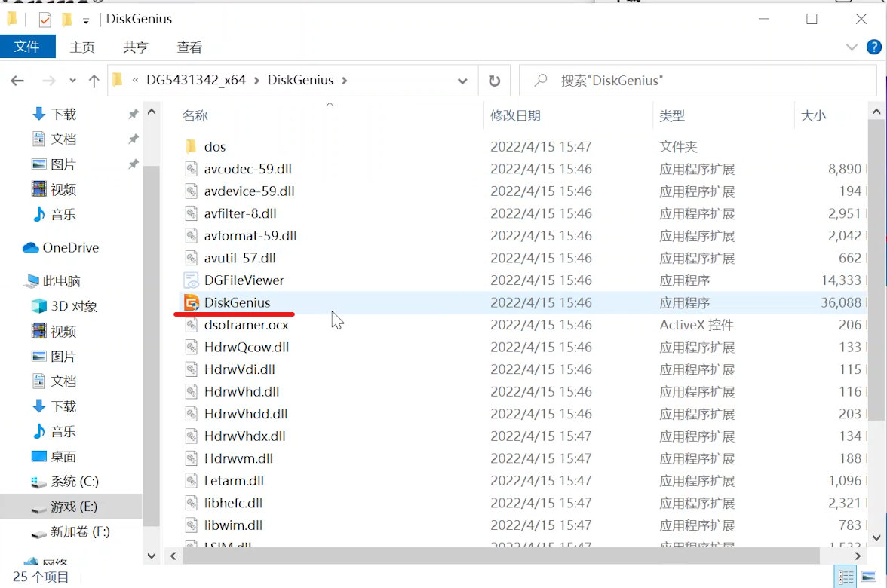Sort by the 类型 column header
The width and height of the screenshot is (887, 588).
672,116
